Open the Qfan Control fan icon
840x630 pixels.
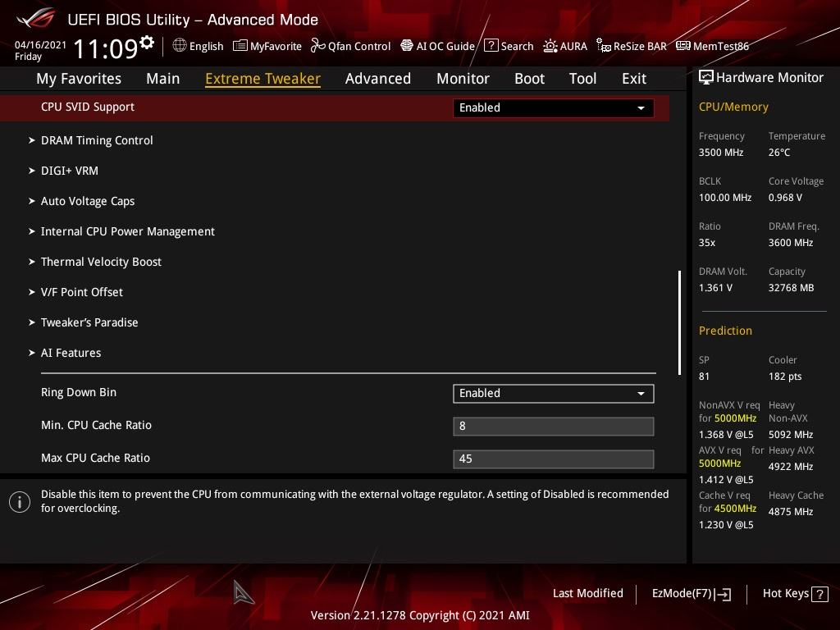tap(318, 46)
